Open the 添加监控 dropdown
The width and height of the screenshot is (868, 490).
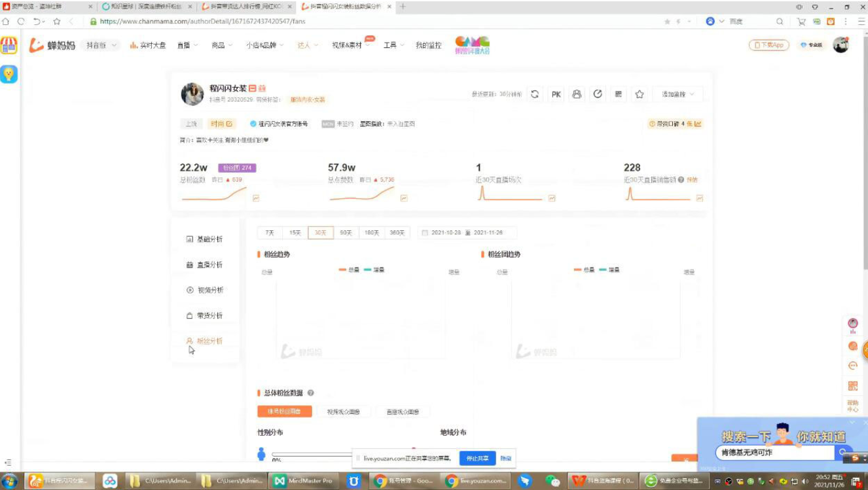click(678, 94)
